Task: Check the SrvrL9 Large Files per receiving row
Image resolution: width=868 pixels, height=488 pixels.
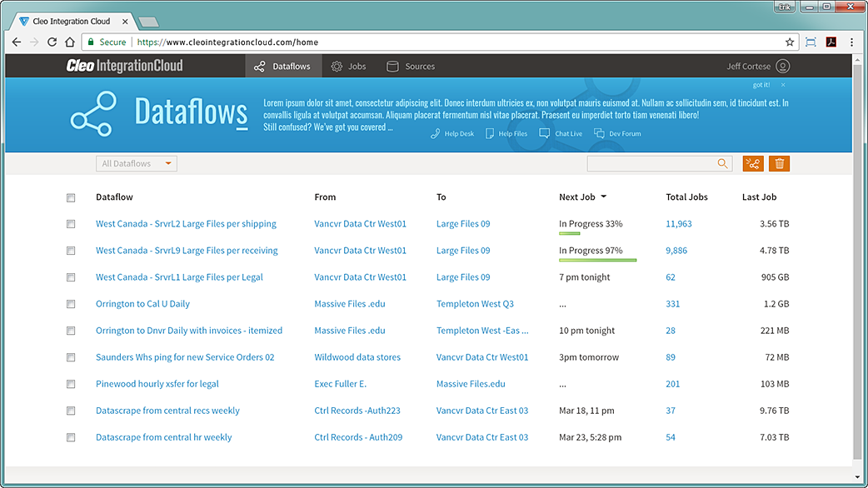Action: (x=71, y=251)
